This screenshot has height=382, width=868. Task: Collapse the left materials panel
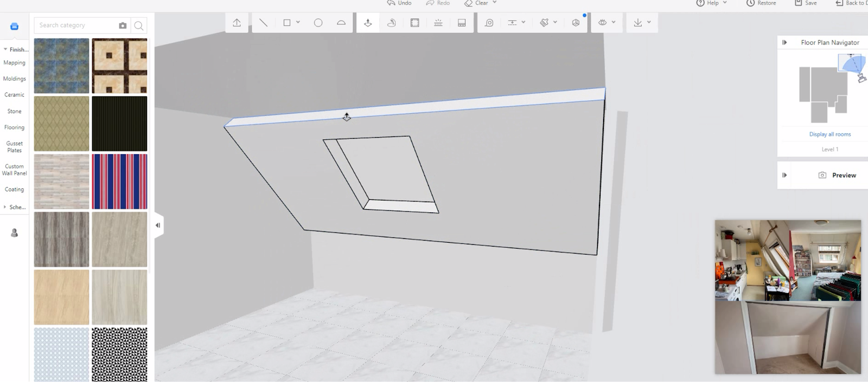[158, 225]
